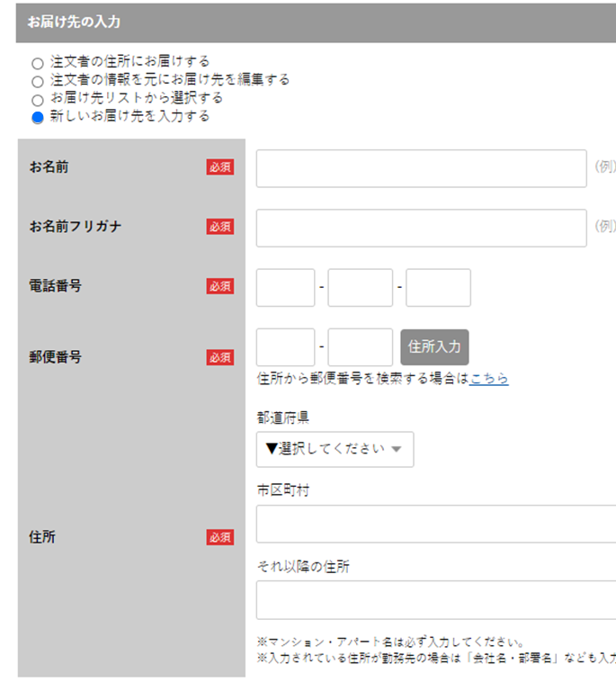Click the last 電話番号 box

point(438,288)
